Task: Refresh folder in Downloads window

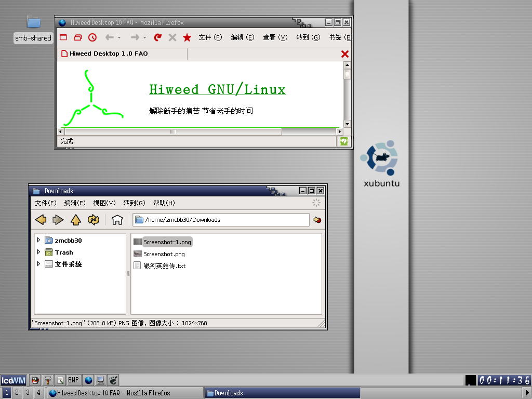Action: [x=94, y=220]
